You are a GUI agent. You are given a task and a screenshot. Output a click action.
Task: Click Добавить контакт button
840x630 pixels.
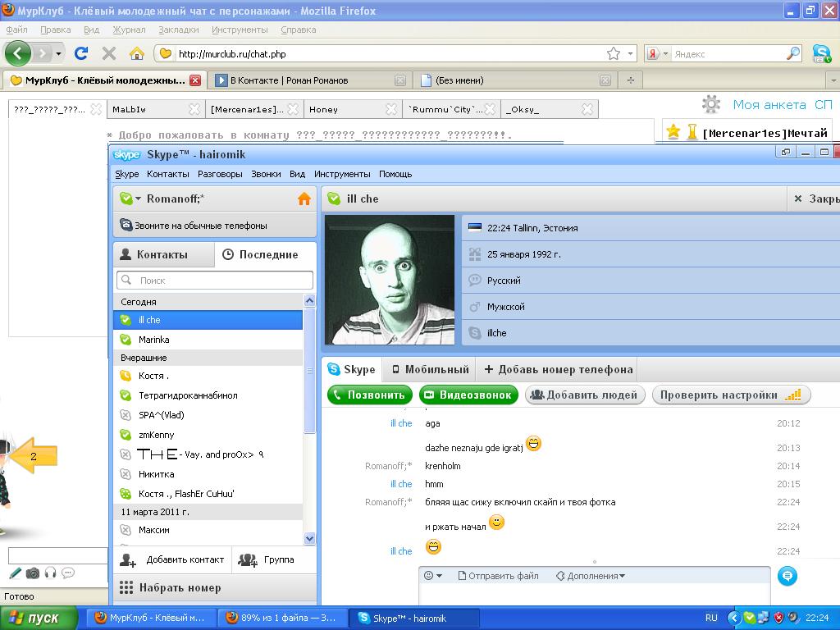[172, 559]
